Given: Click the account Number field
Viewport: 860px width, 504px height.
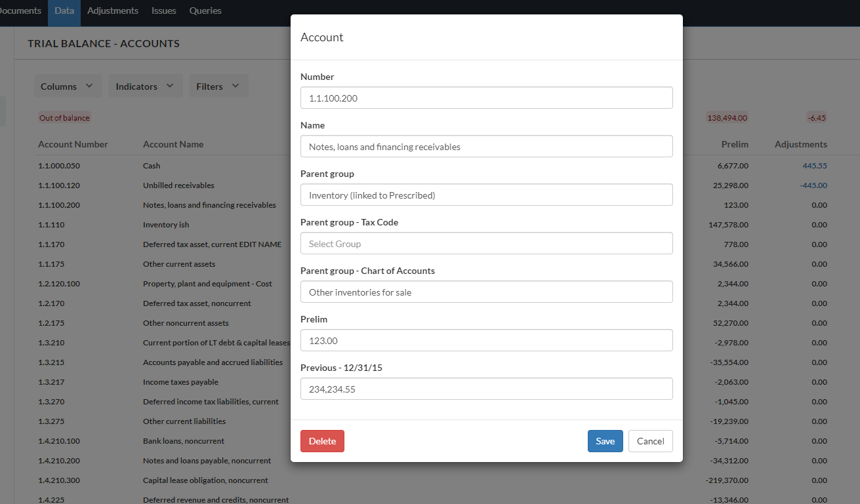Looking at the screenshot, I should click(x=487, y=98).
